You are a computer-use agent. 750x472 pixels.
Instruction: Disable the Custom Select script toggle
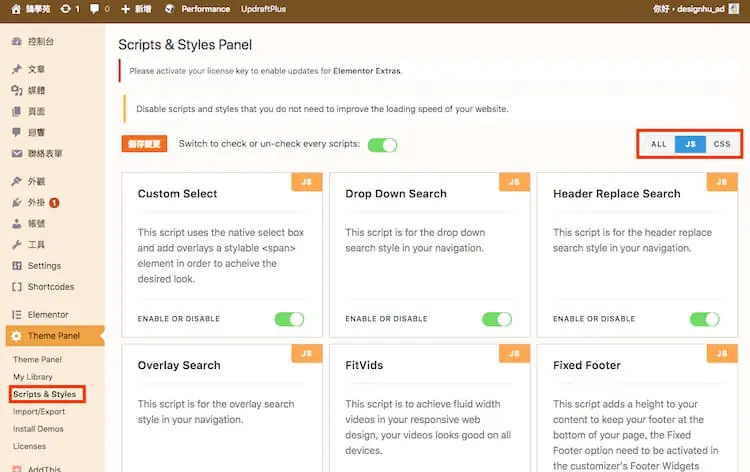point(289,319)
